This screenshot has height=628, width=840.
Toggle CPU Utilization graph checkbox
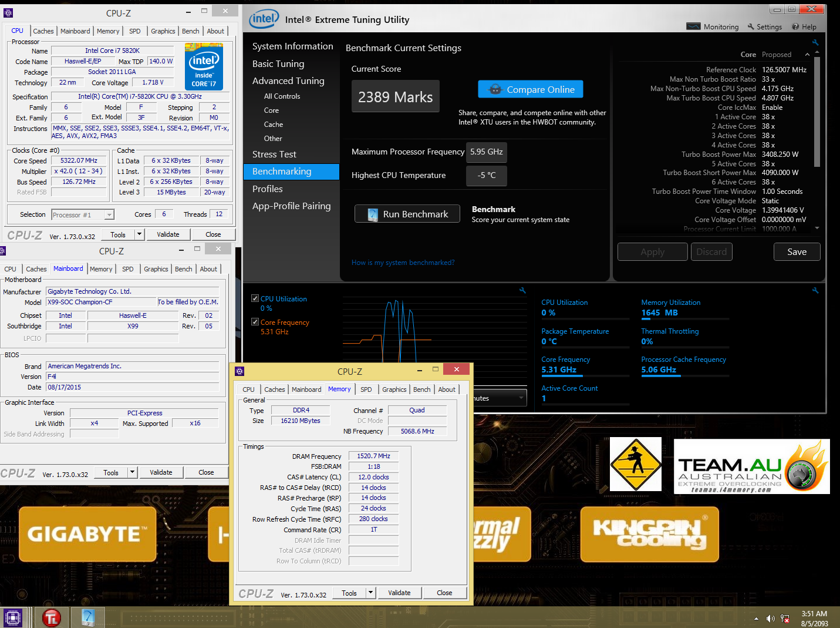[255, 298]
